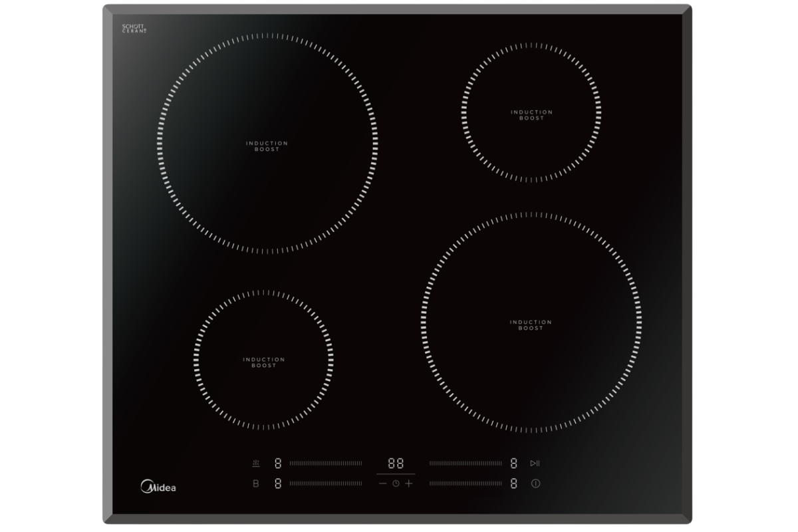Viewport: 798px width, 532px height.
Task: Click the Schott Ceran logo
Action: (x=134, y=28)
